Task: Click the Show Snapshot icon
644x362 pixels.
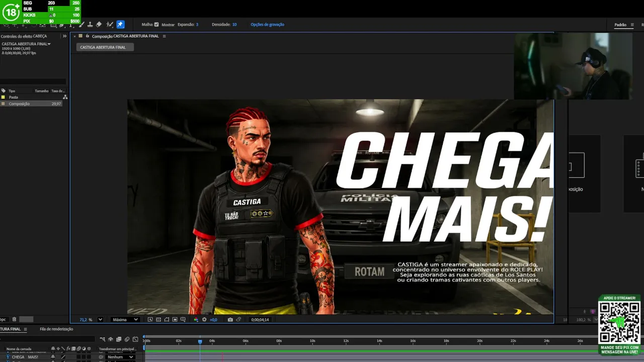Action: pyautogui.click(x=238, y=319)
